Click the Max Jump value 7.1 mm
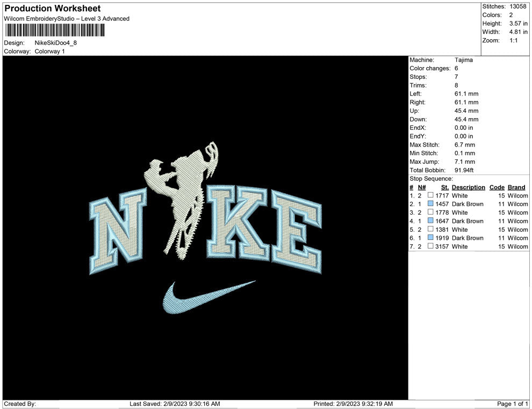 coord(465,162)
